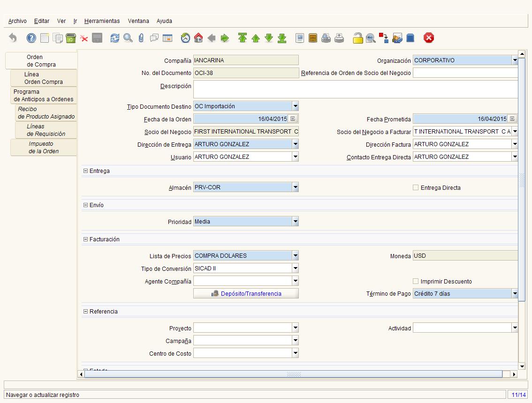Click the paperclip Attachment icon

point(141,38)
